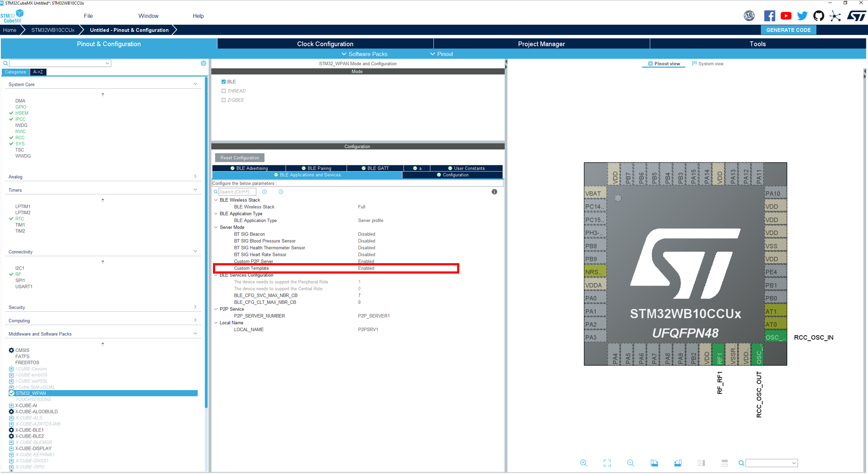
Task: Click the STM32CubeMX logo in top left
Action: click(x=11, y=15)
